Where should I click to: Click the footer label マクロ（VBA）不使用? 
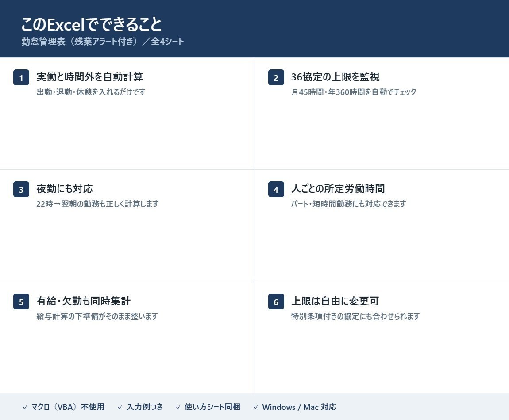(68, 407)
